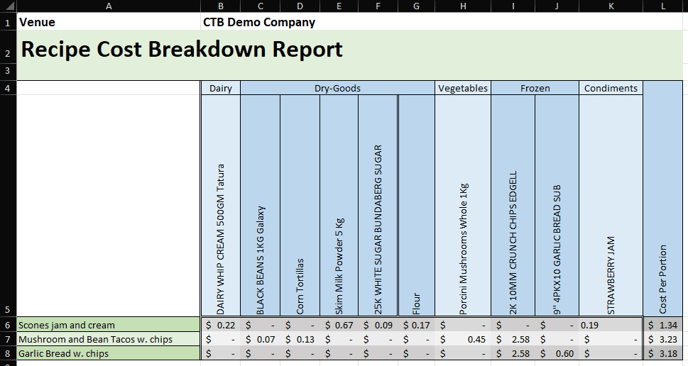Click the Frozen category header

[535, 88]
